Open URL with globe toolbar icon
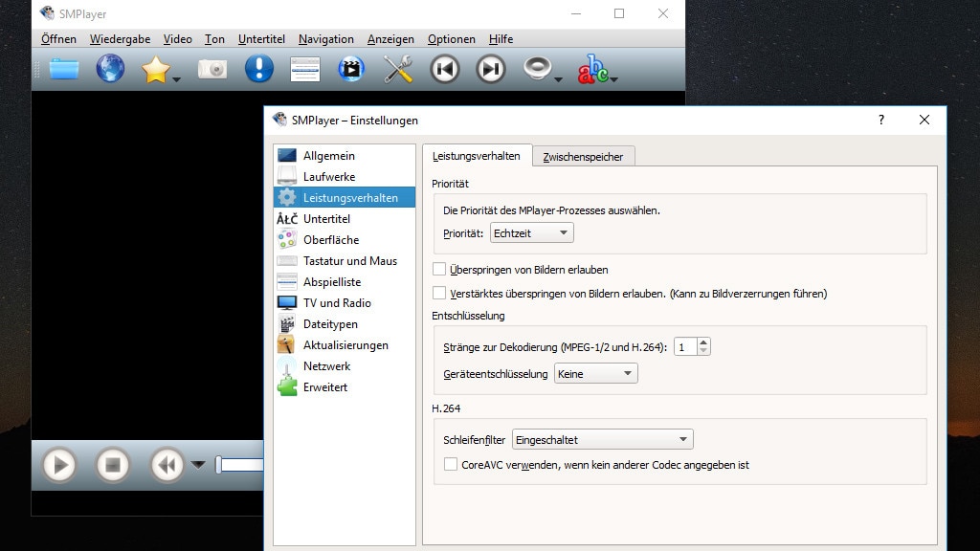Screen dimensions: 980x551 click(110, 69)
